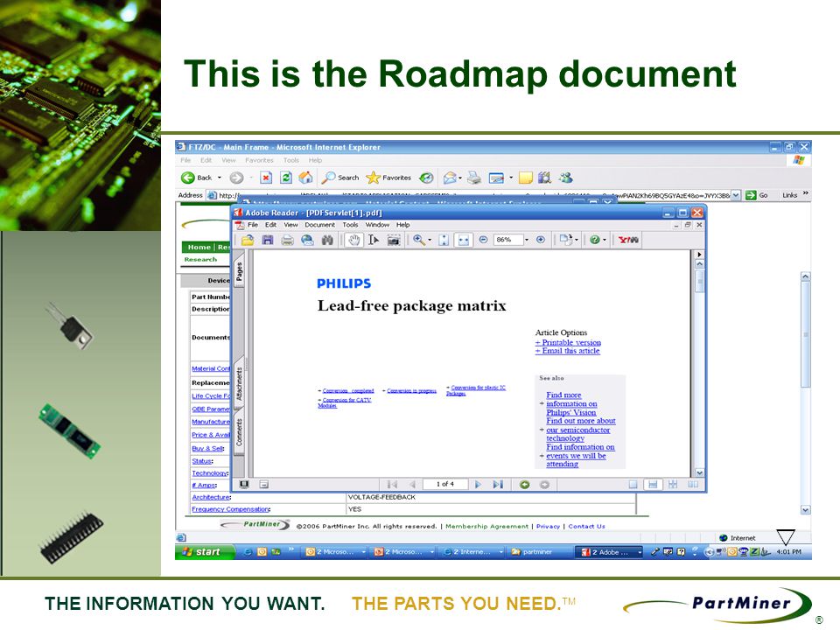Click green Previous View button
Viewport: 840px width, 630px height.
(x=524, y=484)
